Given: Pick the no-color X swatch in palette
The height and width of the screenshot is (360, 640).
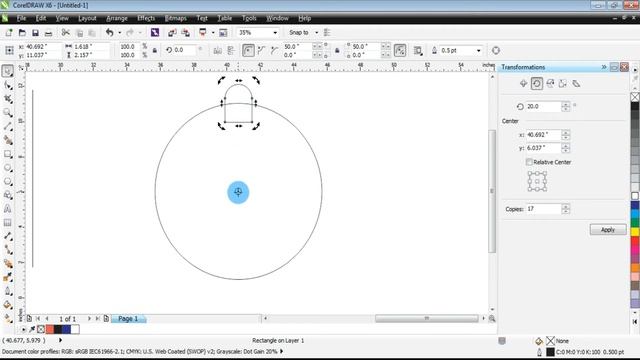Looking at the screenshot, I should (x=635, y=97).
